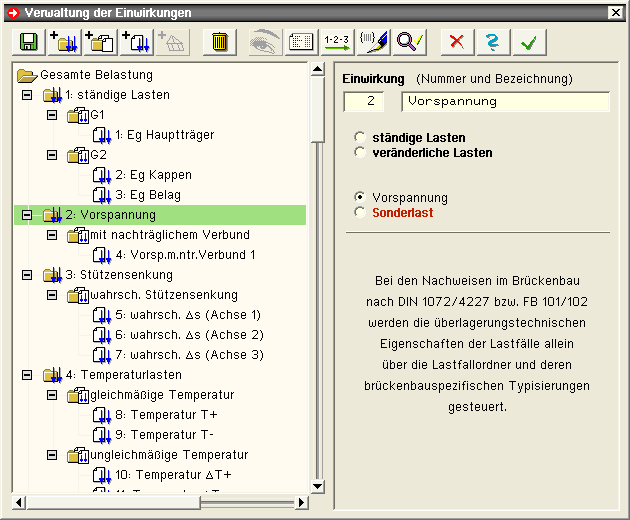Collapse the '1: ständige Lasten' node

coord(27,95)
